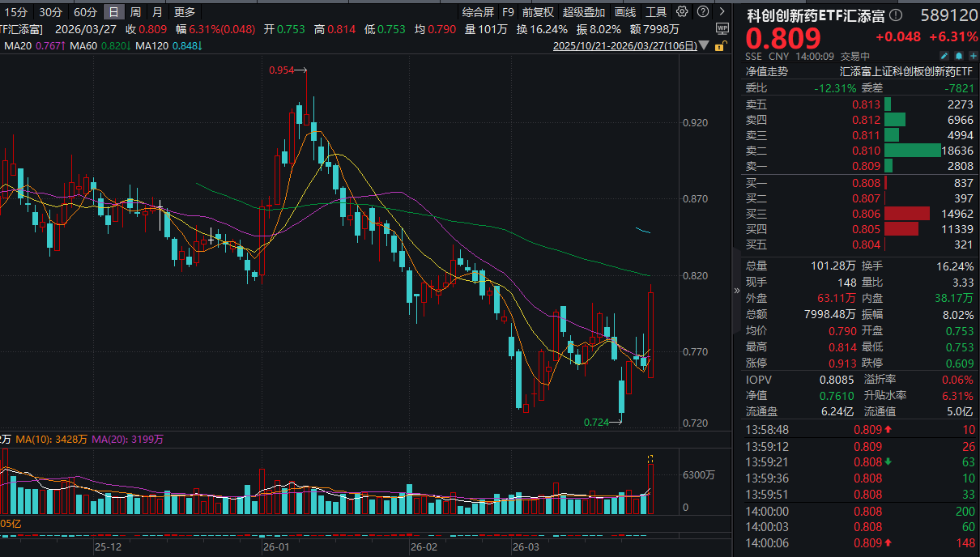The image size is (980, 557).
Task: Select the 60分 timeframe tab
Action: point(85,12)
